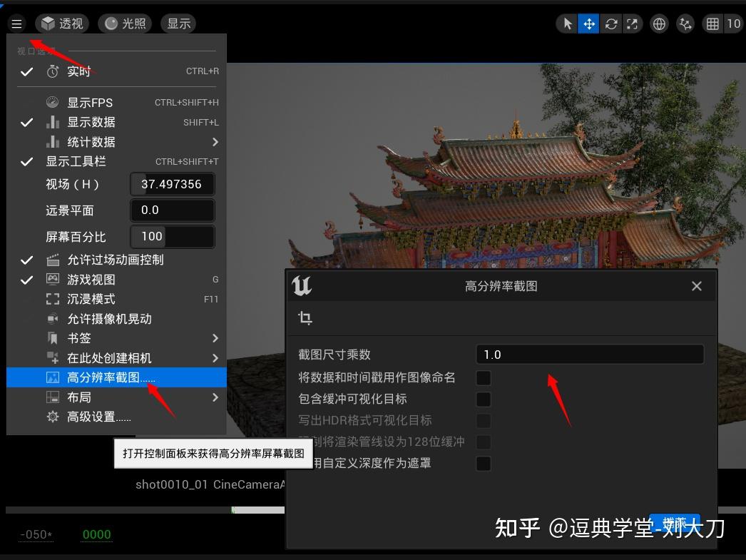The height and width of the screenshot is (560, 746).
Task: Open the viewport options hamburger menu
Action: click(x=16, y=23)
